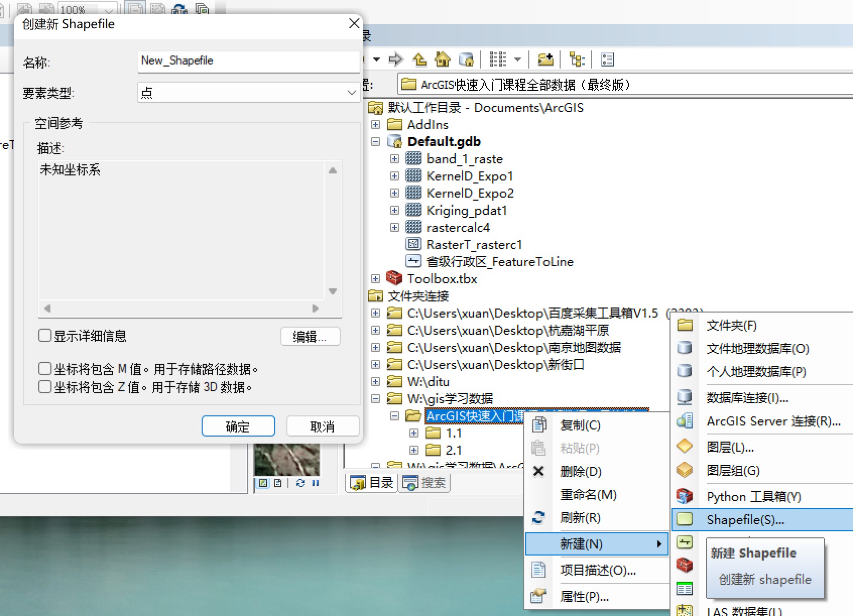Choose 复制(C) in the context menu

click(597, 425)
